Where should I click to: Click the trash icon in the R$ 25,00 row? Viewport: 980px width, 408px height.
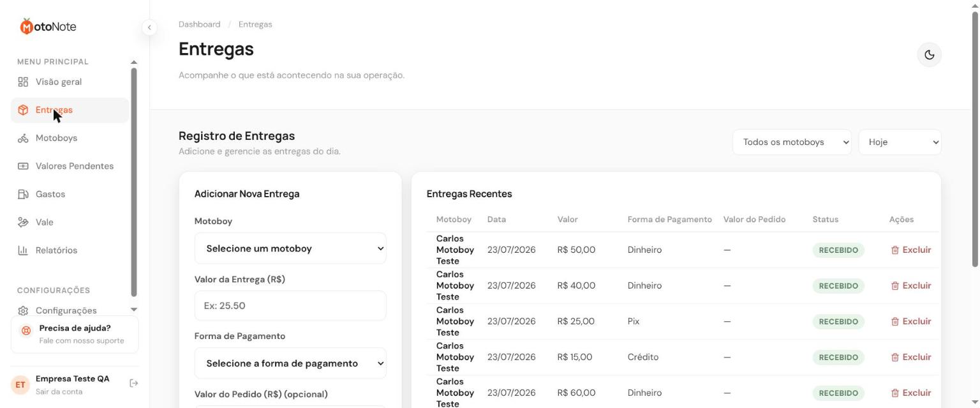(x=895, y=322)
